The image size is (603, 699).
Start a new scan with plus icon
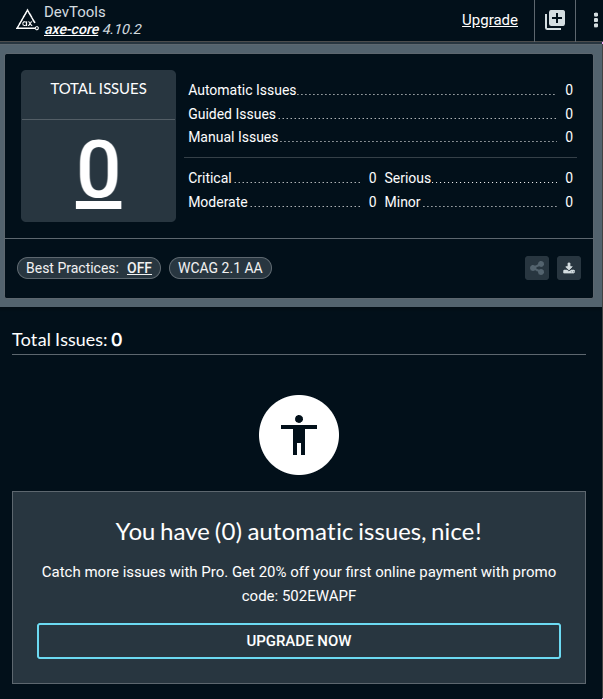pyautogui.click(x=555, y=20)
